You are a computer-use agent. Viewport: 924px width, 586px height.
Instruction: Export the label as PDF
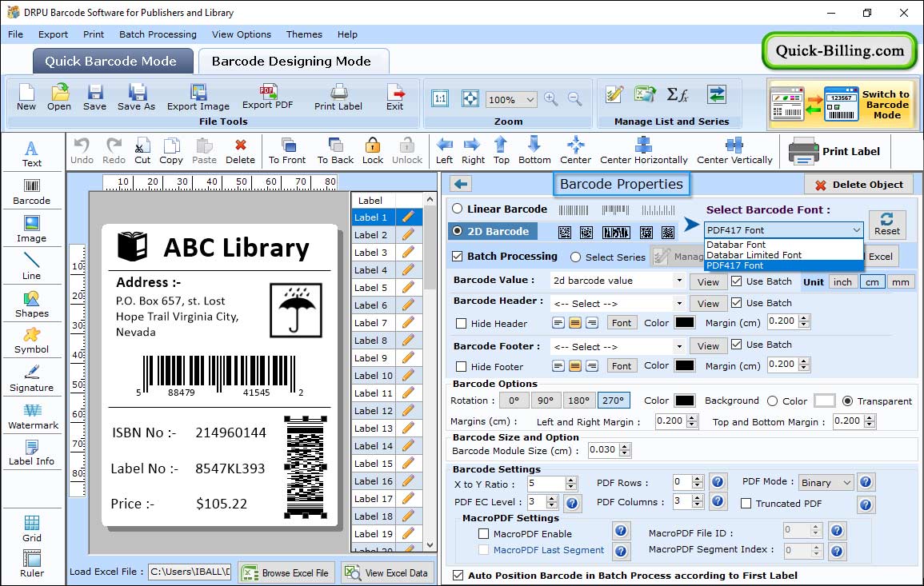pyautogui.click(x=267, y=97)
